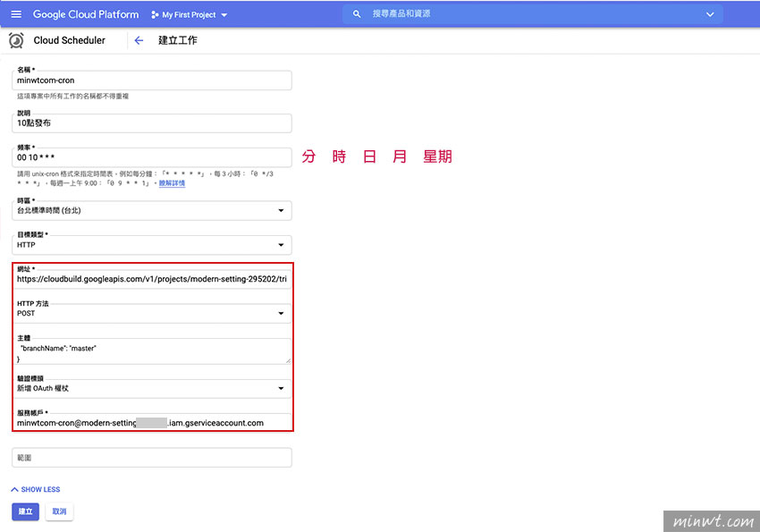760x532 pixels.
Task: Collapse options with SHOW LESS
Action: pyautogui.click(x=36, y=489)
